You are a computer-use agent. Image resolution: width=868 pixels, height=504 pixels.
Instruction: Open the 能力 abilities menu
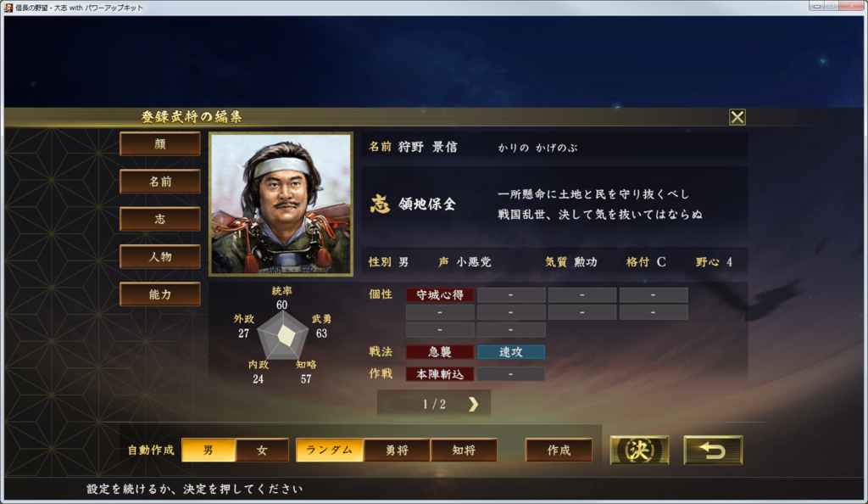(x=160, y=294)
